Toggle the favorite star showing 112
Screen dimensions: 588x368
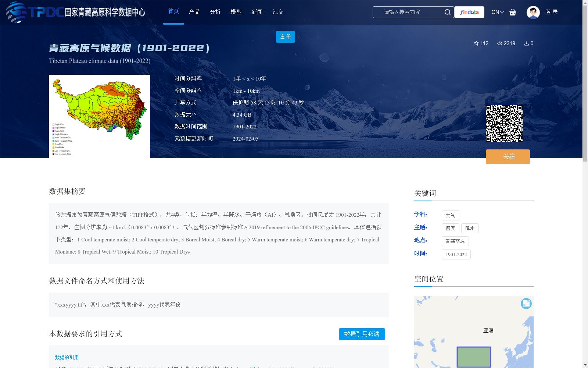pos(476,43)
